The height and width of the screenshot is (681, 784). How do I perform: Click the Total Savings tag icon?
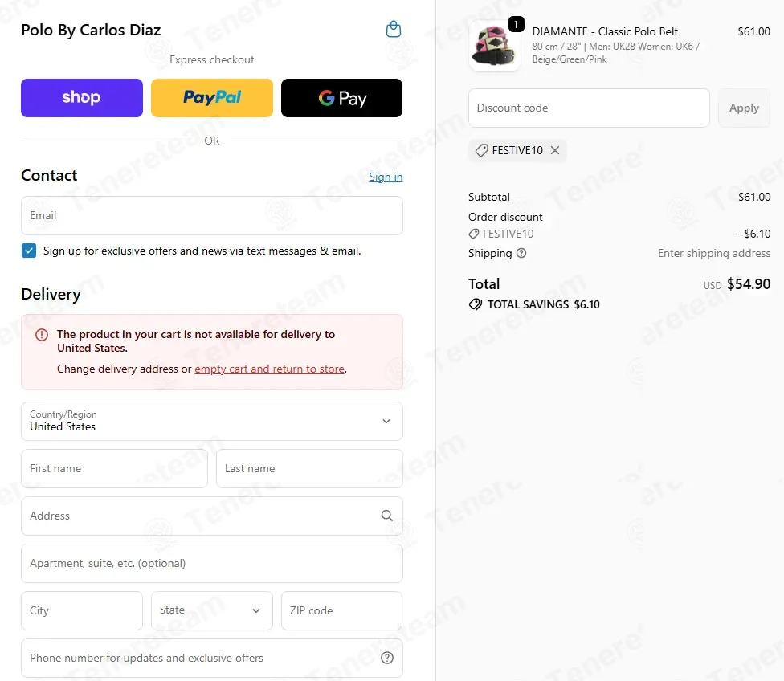(475, 304)
